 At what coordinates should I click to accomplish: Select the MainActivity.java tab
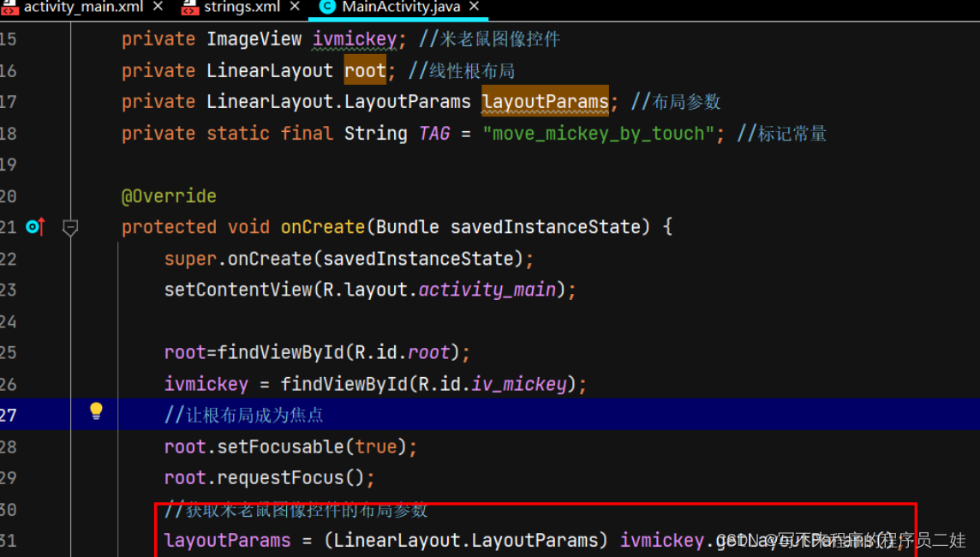401,7
